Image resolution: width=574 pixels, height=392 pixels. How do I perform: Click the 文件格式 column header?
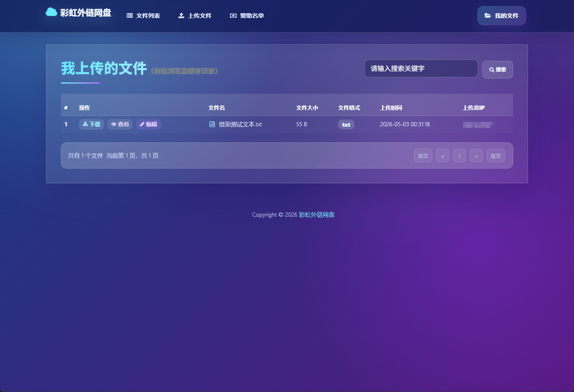coord(349,108)
